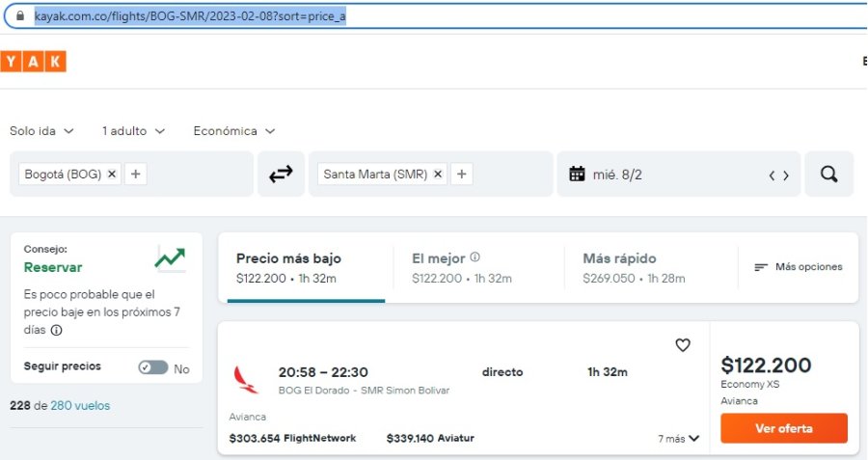The height and width of the screenshot is (460, 868).
Task: Click Ver oferta button
Action: pyautogui.click(x=784, y=428)
